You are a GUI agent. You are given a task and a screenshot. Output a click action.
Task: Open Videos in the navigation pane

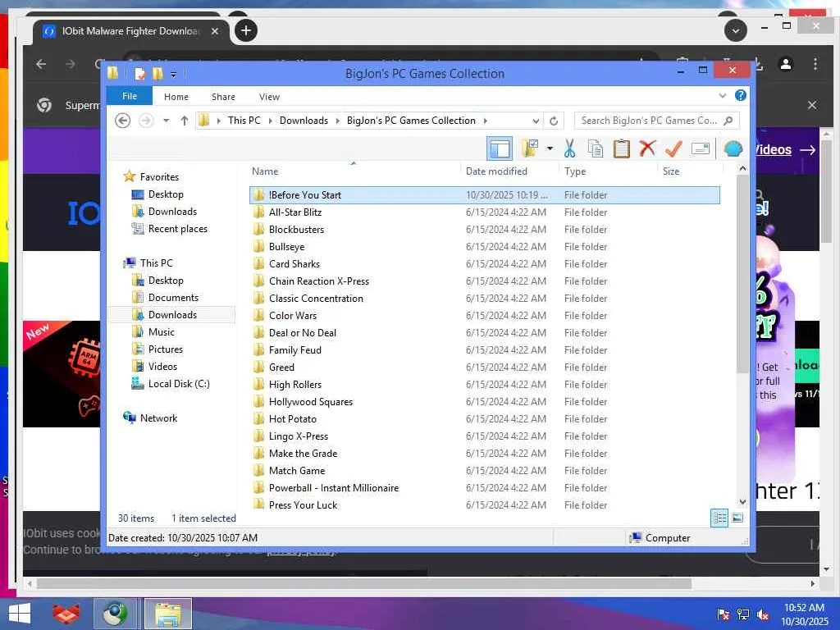[162, 367]
